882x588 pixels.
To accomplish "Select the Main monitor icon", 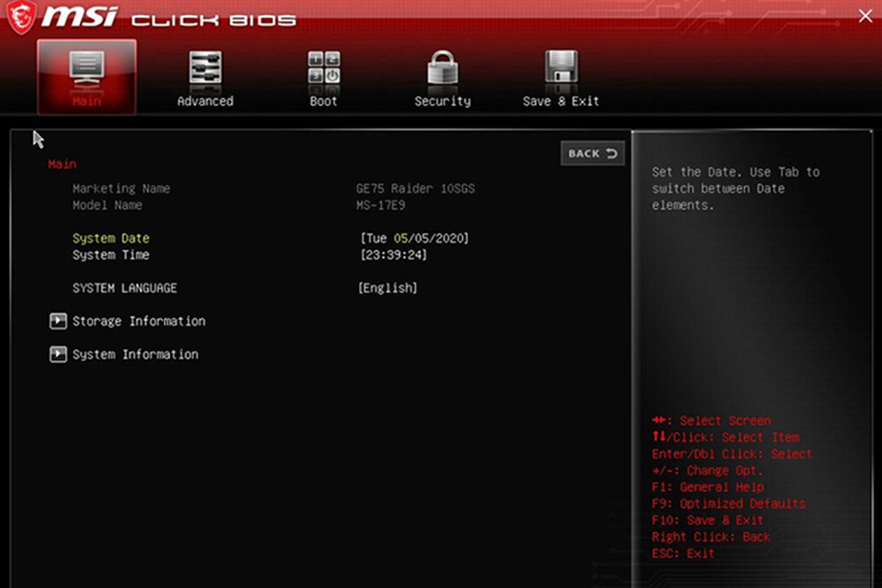I will [x=87, y=68].
